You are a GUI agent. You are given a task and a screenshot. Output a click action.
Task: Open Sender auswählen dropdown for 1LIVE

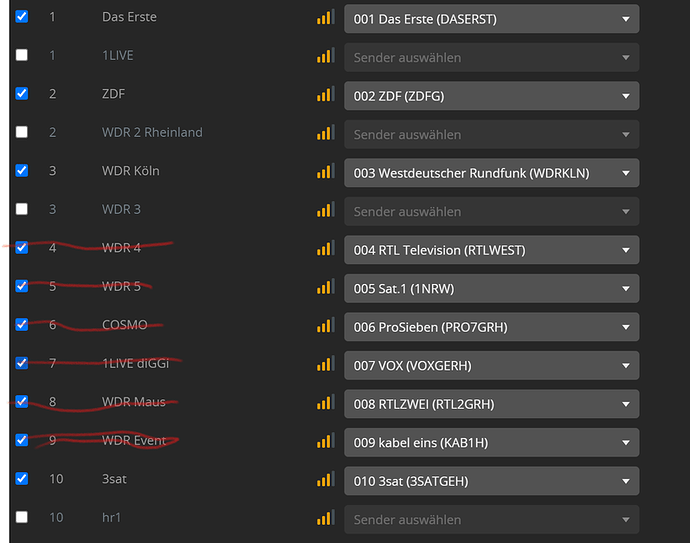492,58
